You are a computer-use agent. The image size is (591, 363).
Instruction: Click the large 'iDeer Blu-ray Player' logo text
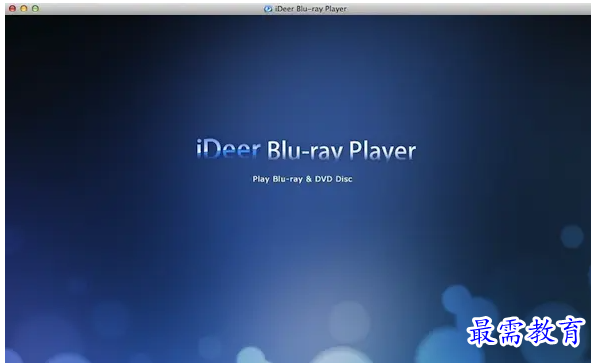(x=306, y=150)
